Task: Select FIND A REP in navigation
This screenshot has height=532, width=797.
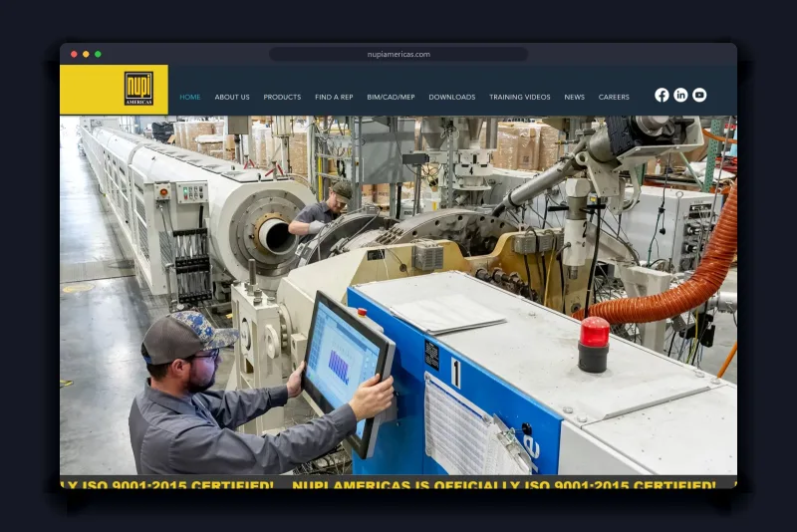Action: pos(334,97)
